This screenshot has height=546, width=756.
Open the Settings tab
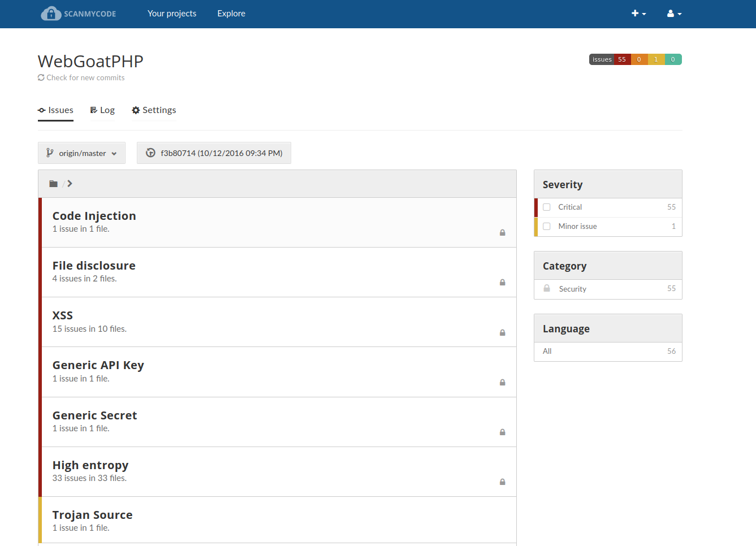click(154, 110)
